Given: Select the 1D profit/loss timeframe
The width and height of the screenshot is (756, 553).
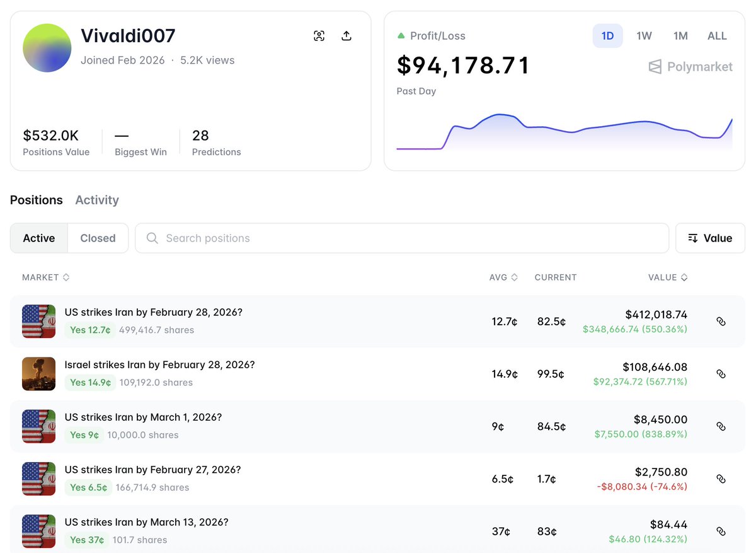Looking at the screenshot, I should [607, 36].
